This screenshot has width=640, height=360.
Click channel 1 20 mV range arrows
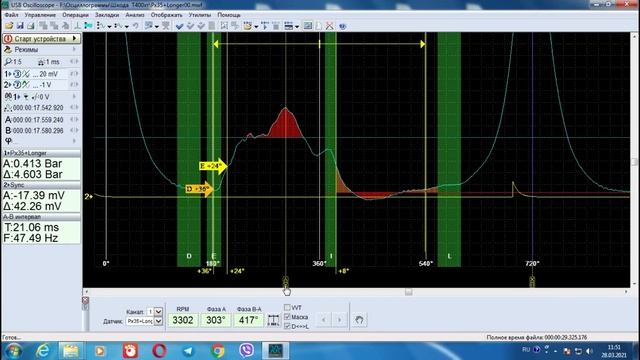click(x=74, y=74)
